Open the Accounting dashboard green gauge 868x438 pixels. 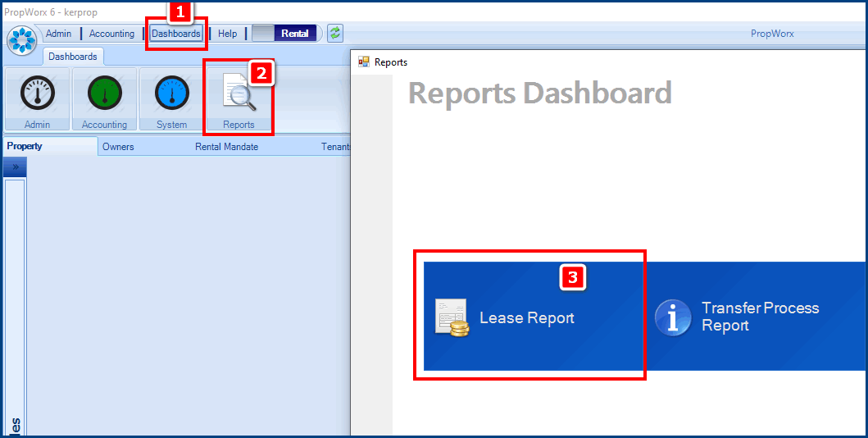coord(105,99)
